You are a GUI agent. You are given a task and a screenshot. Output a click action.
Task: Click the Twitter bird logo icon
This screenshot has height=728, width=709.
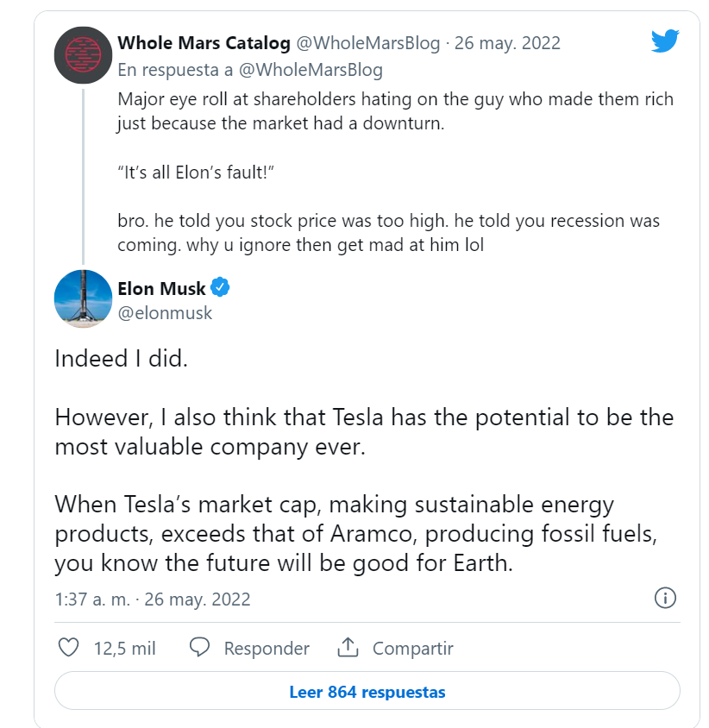665,41
